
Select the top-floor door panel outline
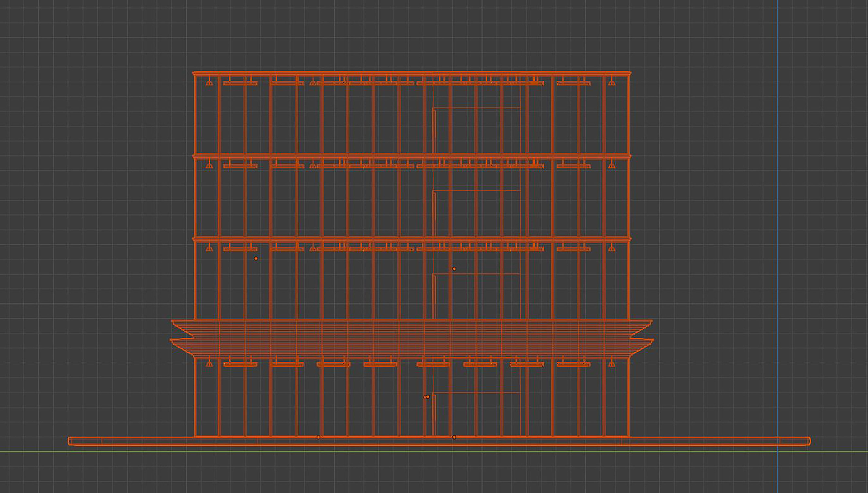477,131
